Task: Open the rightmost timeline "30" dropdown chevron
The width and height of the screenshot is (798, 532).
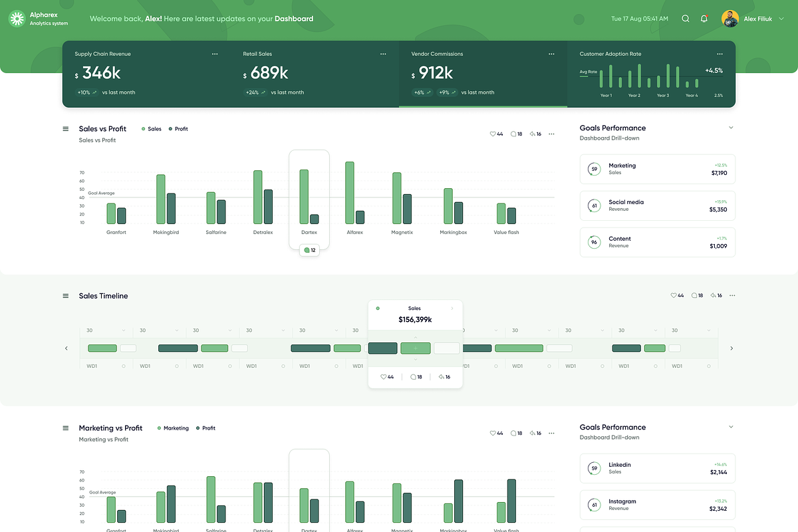Action: tap(709, 331)
